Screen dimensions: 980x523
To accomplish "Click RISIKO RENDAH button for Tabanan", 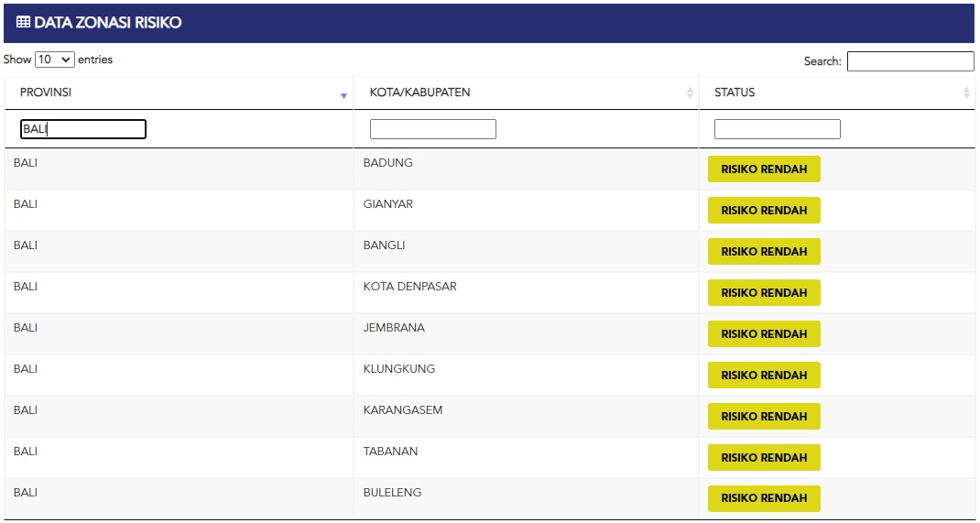I will [x=764, y=458].
